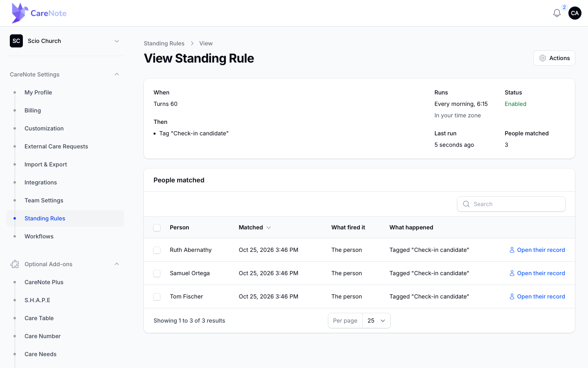Open the per page dropdown showing 25
The width and height of the screenshot is (588, 368).
376,321
